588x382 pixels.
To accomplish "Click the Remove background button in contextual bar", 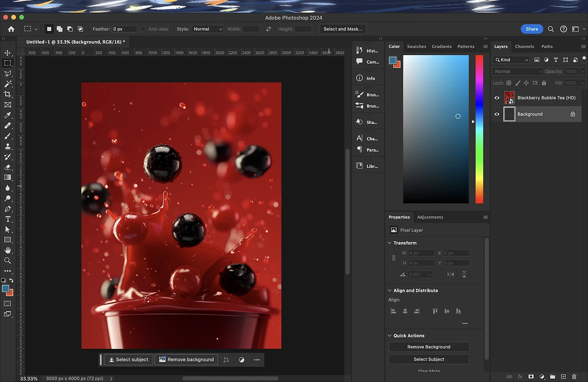I will (187, 360).
